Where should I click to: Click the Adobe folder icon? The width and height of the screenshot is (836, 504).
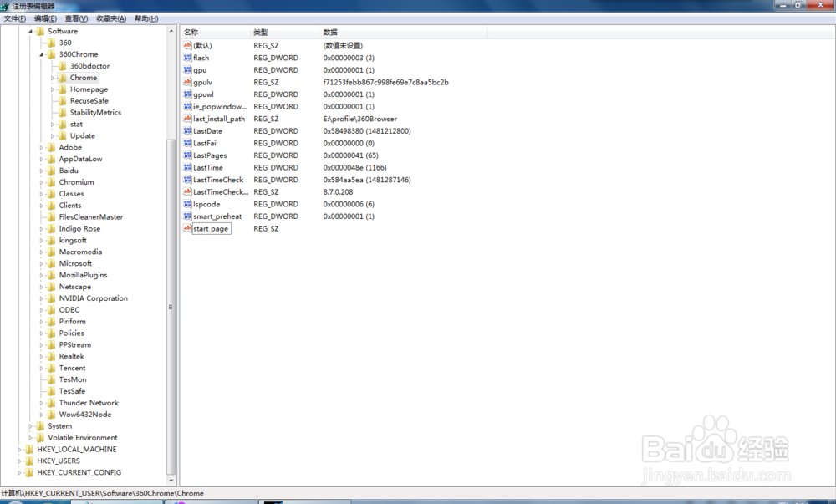[51, 147]
